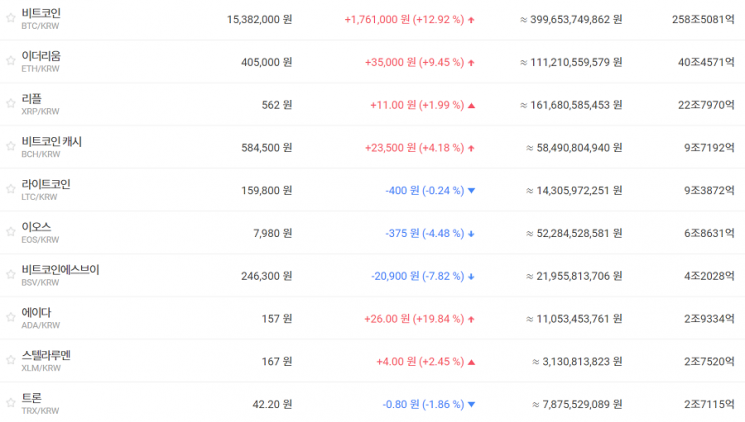The height and width of the screenshot is (422, 745).
Task: Click the change +26.00 원 (+19.84 %)
Action: (x=414, y=319)
